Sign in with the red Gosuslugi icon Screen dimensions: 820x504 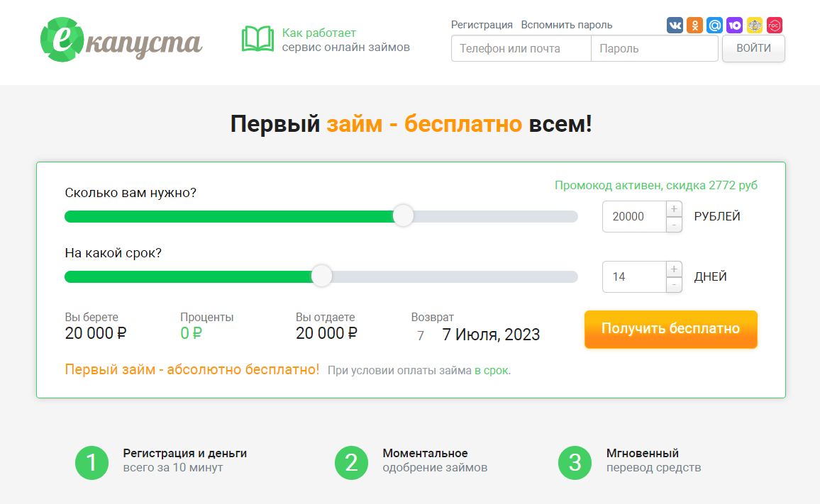point(774,25)
